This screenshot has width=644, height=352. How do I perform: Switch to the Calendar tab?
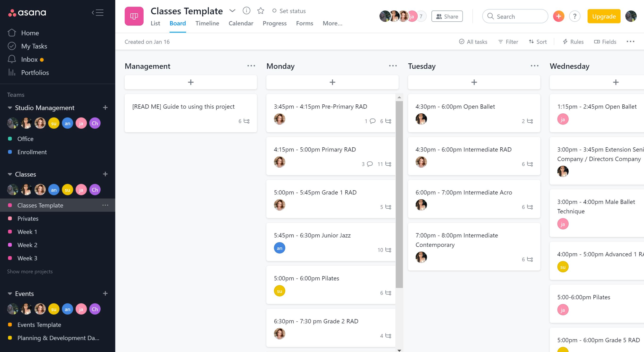pos(241,23)
